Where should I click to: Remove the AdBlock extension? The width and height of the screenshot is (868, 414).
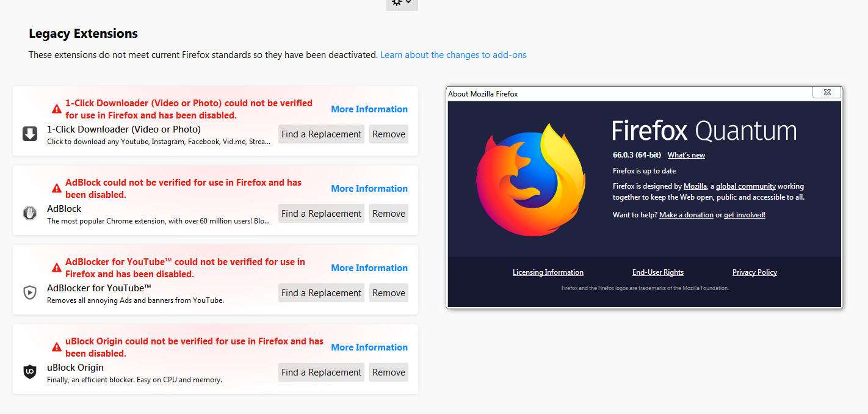[x=388, y=214]
